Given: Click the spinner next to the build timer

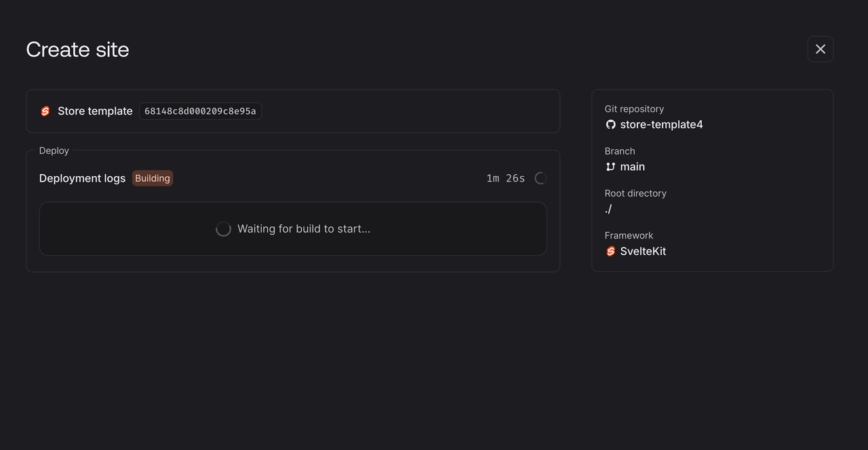Looking at the screenshot, I should click(540, 178).
